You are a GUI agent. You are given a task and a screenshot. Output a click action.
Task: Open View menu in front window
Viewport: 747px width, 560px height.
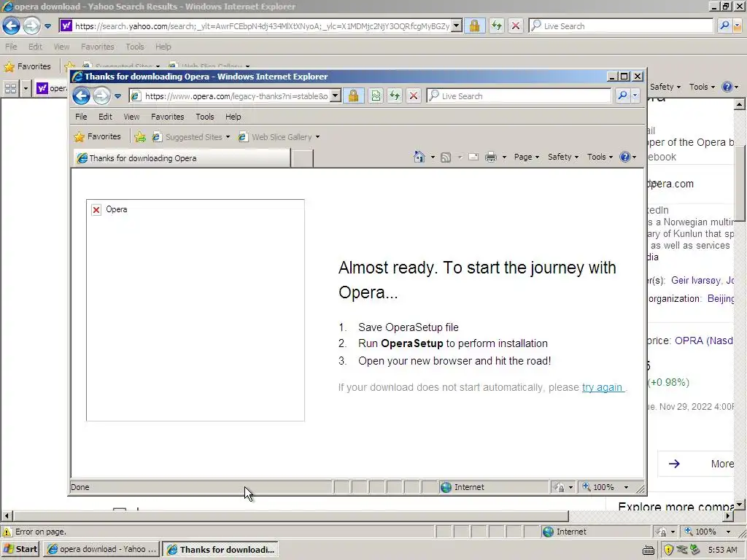[131, 117]
